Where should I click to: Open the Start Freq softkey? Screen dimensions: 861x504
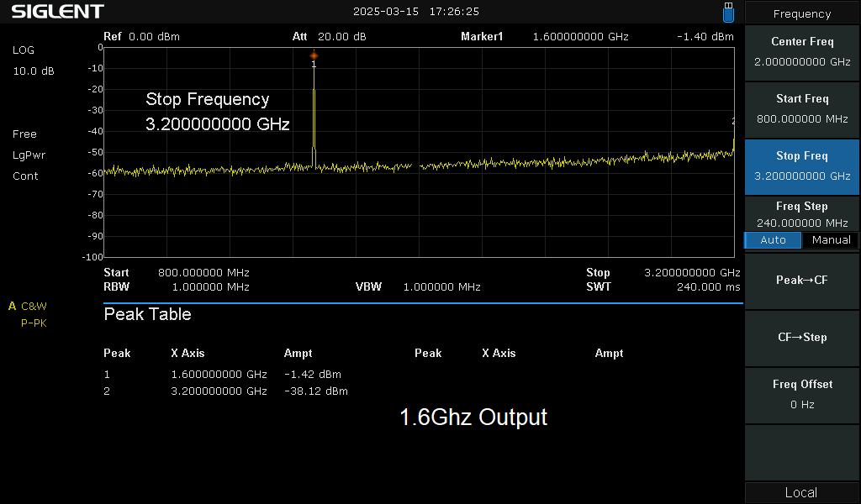(801, 109)
